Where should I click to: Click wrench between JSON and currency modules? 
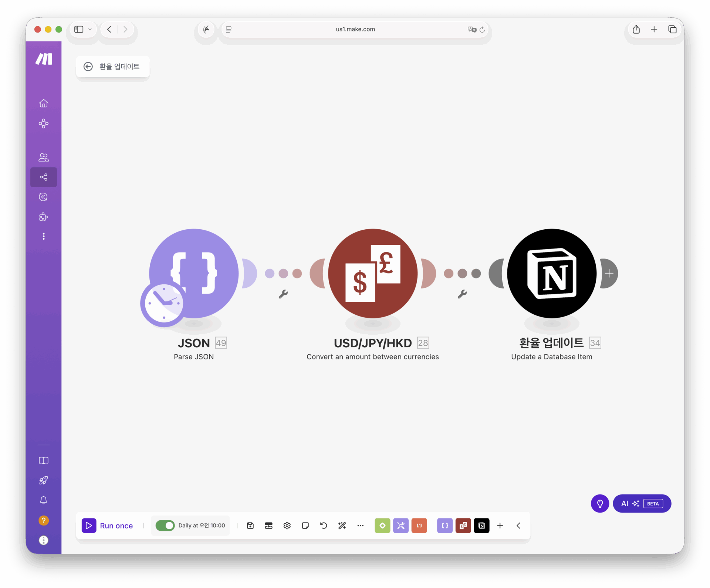(283, 294)
